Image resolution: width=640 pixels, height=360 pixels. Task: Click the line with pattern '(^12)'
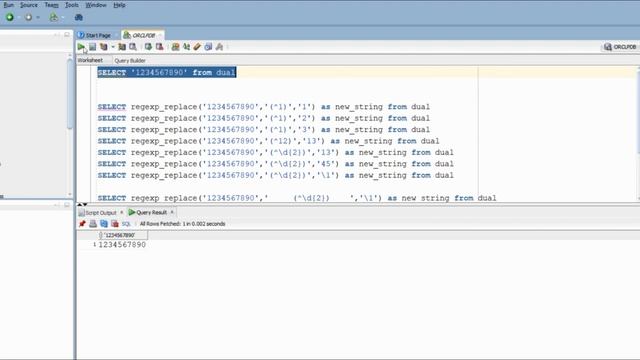coord(269,141)
